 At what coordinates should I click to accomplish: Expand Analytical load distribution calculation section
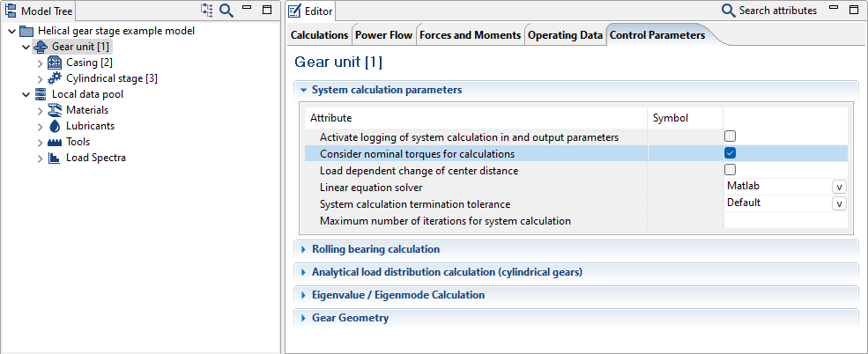coord(303,272)
